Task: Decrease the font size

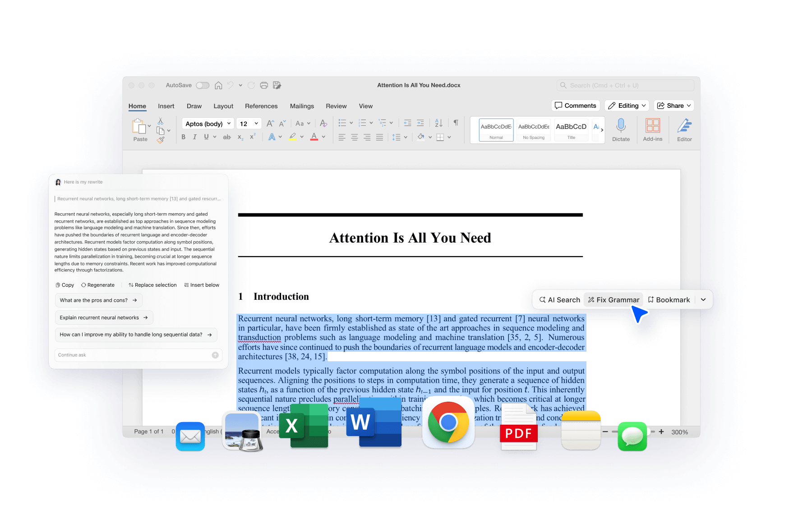Action: [282, 124]
